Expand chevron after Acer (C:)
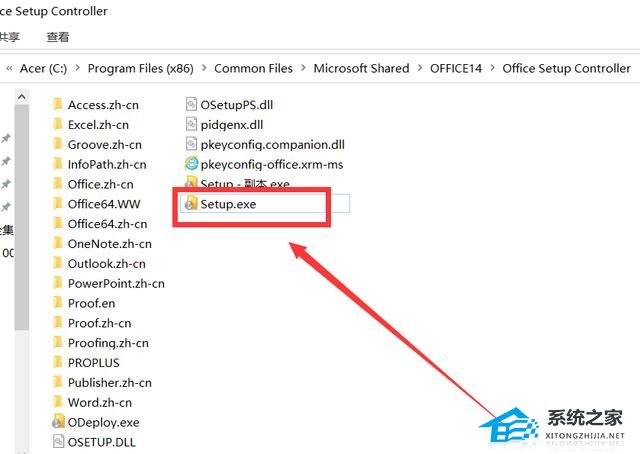This screenshot has height=454, width=640. [x=78, y=68]
